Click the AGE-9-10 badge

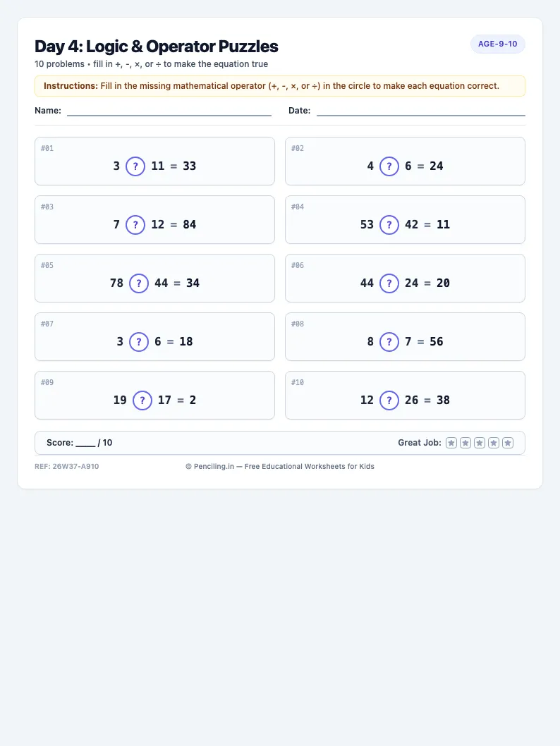click(x=498, y=44)
